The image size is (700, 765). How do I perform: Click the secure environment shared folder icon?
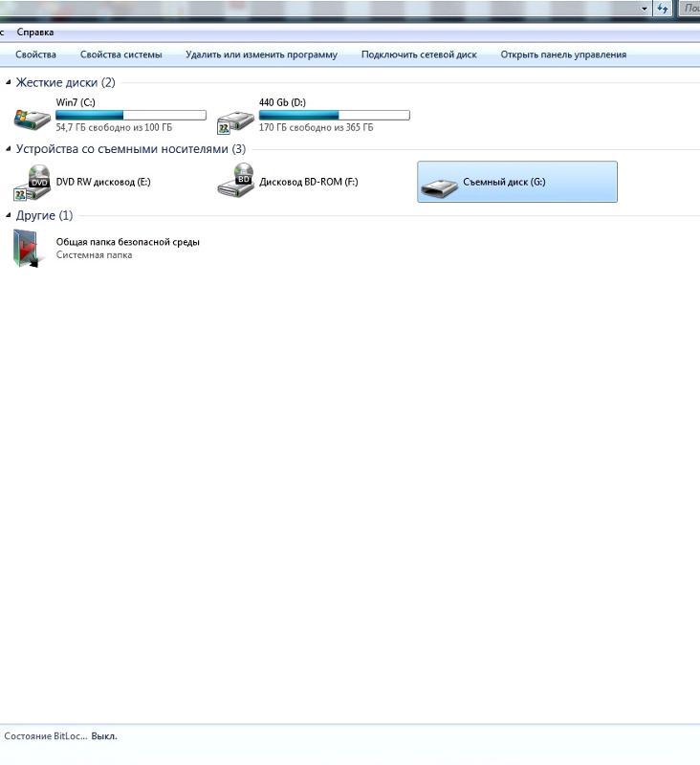coord(29,249)
